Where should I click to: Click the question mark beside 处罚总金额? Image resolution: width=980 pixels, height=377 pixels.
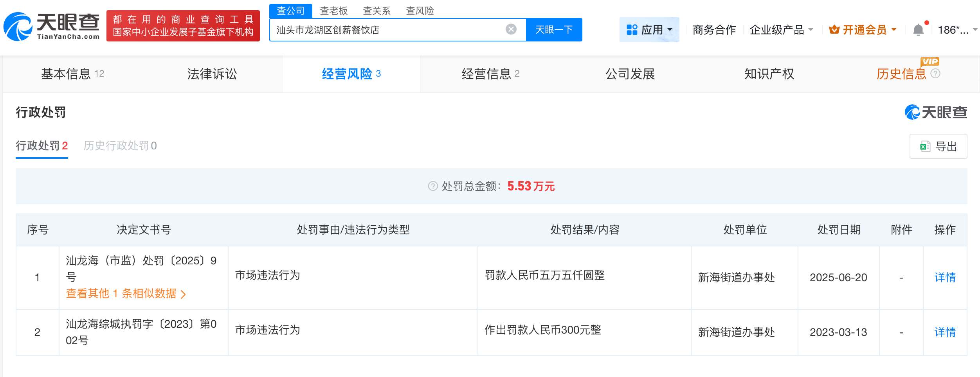pos(432,187)
